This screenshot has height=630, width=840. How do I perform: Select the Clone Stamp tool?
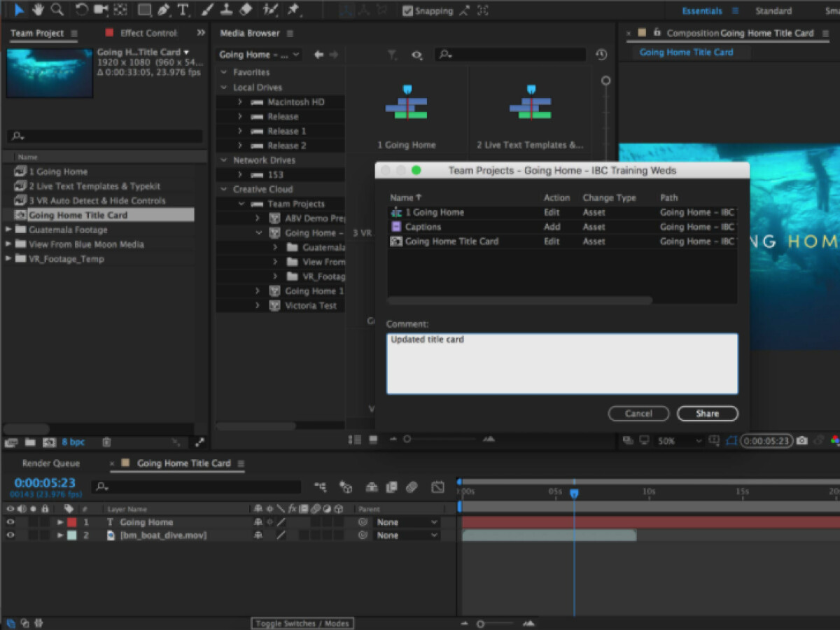(x=226, y=10)
